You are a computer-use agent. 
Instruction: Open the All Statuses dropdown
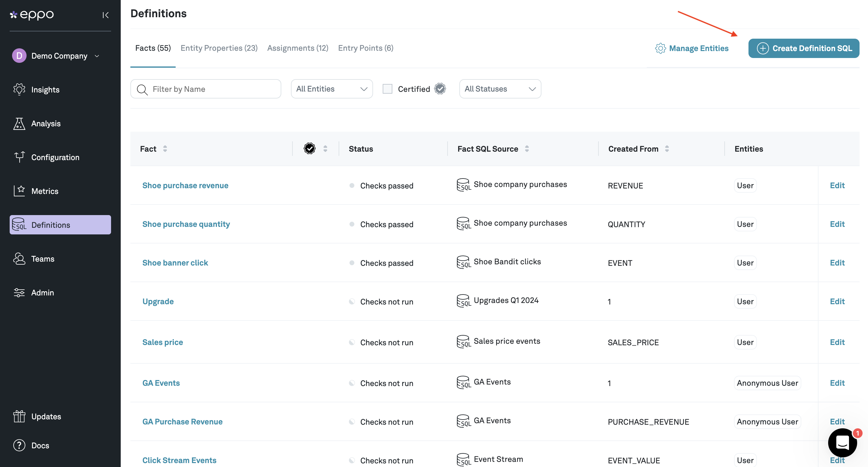(x=500, y=89)
